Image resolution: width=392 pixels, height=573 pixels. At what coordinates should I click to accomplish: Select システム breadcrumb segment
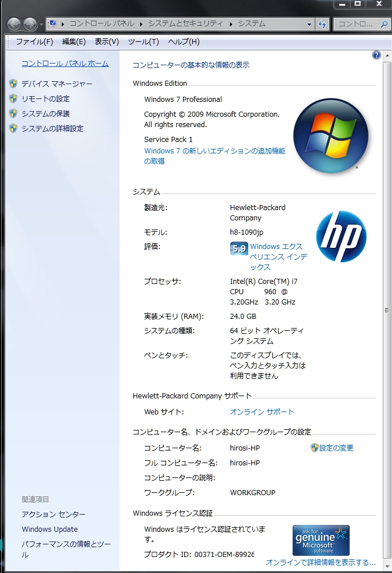(x=252, y=23)
